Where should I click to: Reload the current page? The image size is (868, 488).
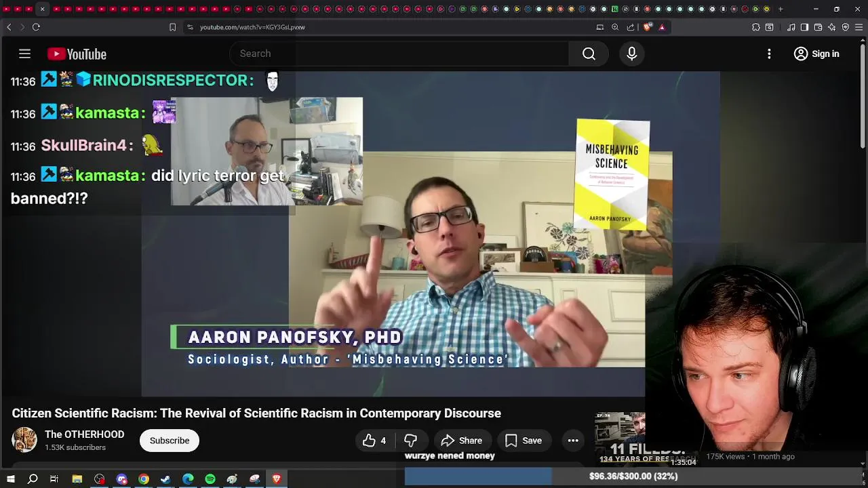[x=36, y=27]
